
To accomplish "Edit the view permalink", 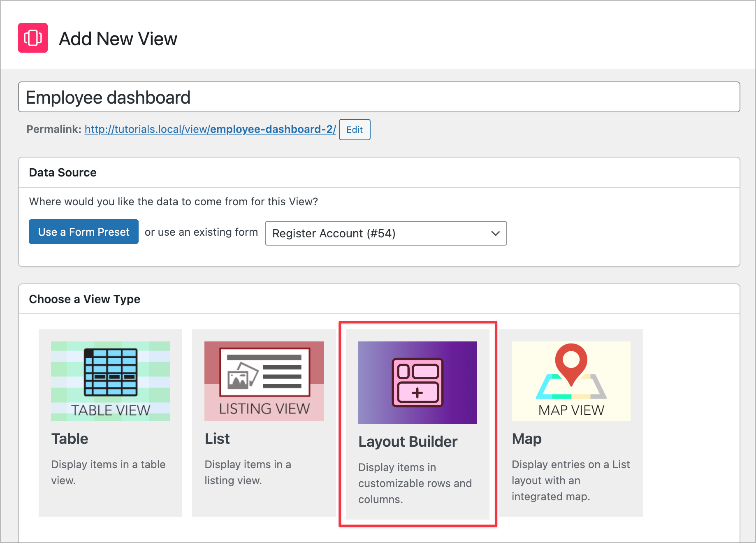I will 354,130.
